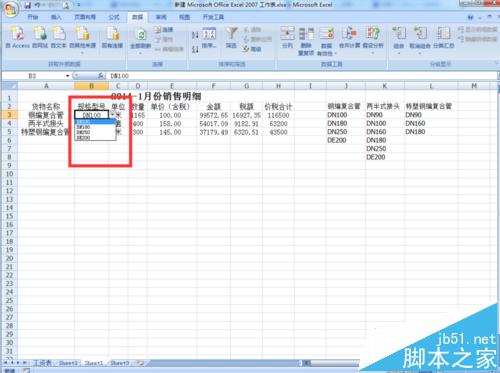This screenshot has width=500, height=373.
Task: Select row 10 header
Action: [x=9, y=174]
